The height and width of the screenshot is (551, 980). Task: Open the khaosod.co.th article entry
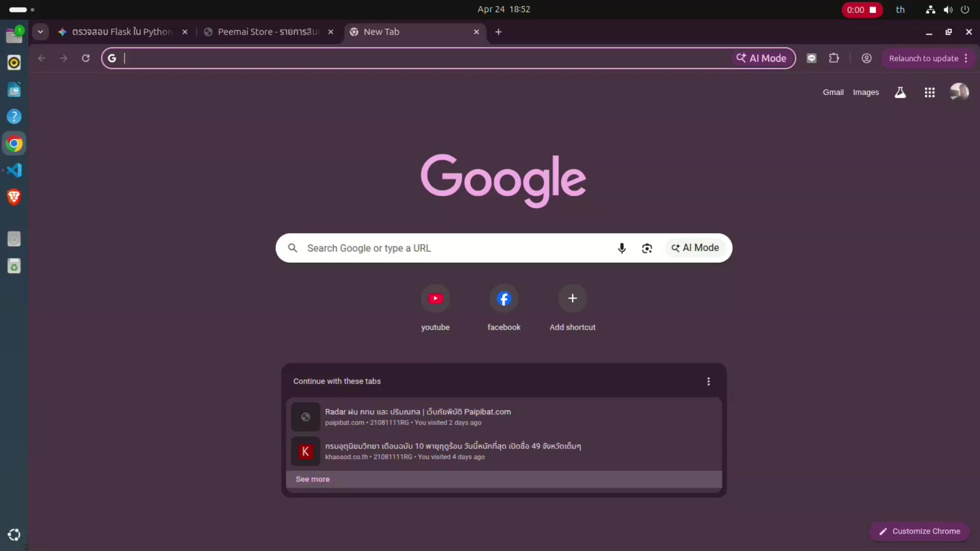(x=504, y=451)
